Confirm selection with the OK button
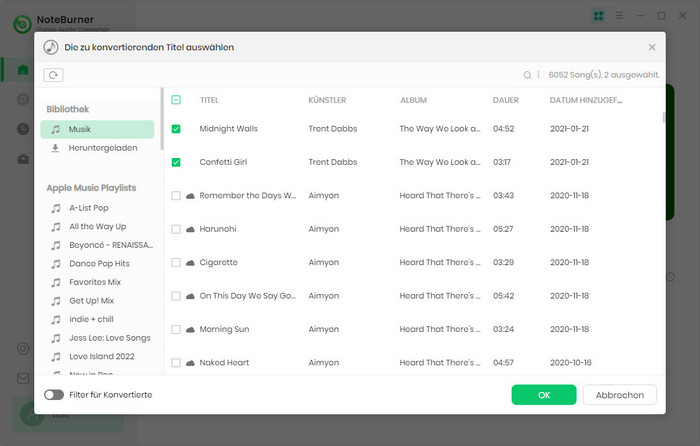 coord(544,395)
